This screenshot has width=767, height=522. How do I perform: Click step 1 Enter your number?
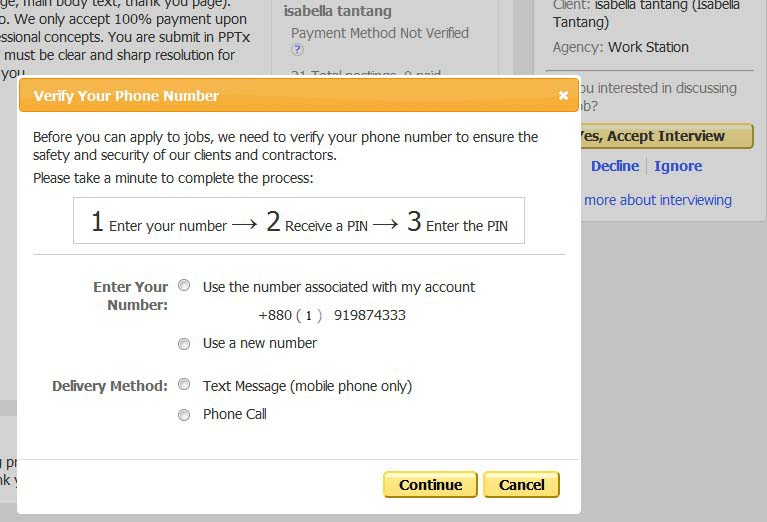click(159, 222)
